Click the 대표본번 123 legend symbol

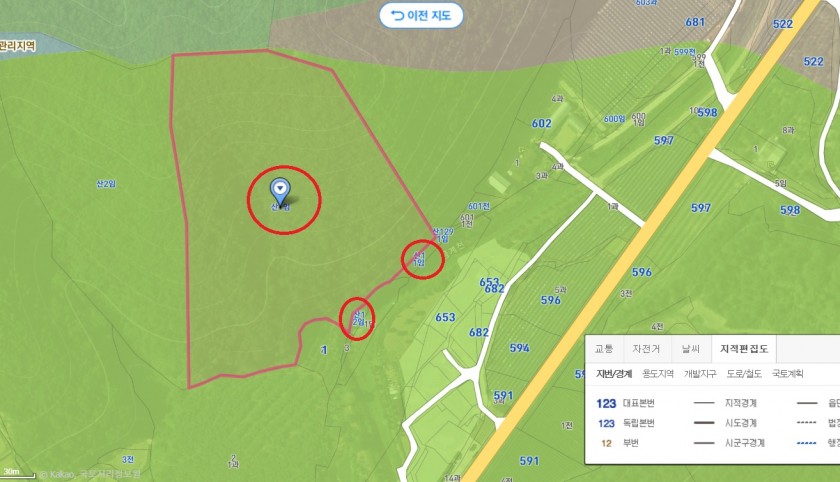[x=606, y=403]
